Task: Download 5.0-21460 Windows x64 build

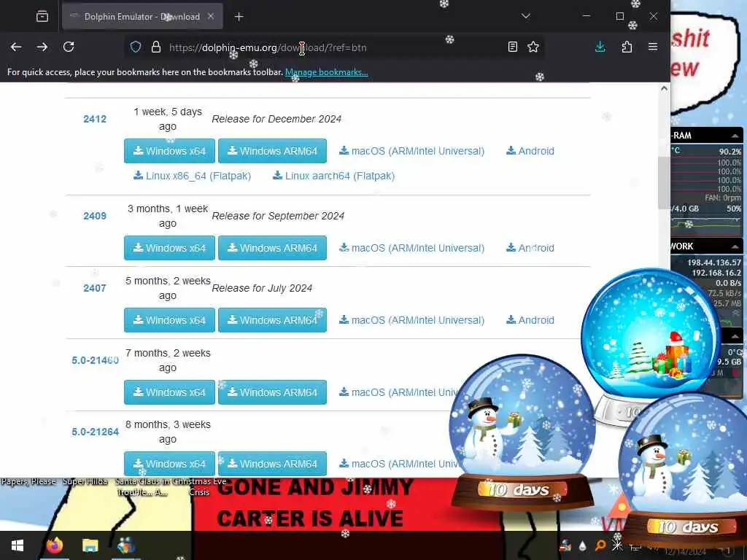Action: (x=169, y=392)
